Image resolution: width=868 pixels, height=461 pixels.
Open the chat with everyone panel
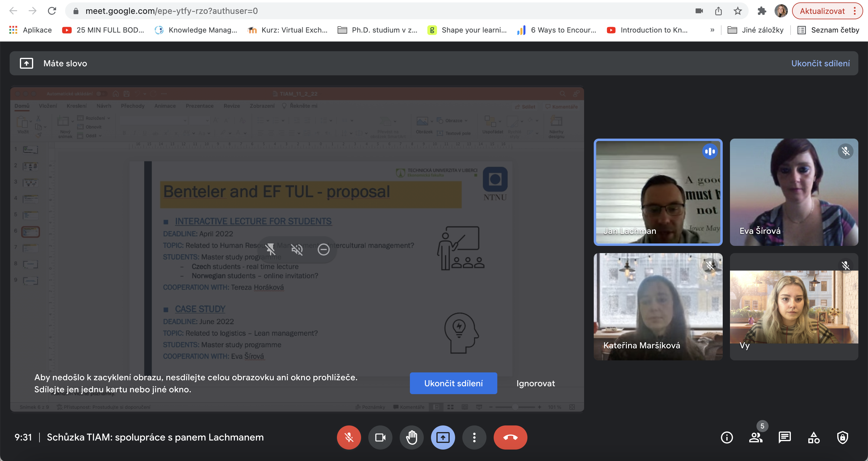[785, 437]
